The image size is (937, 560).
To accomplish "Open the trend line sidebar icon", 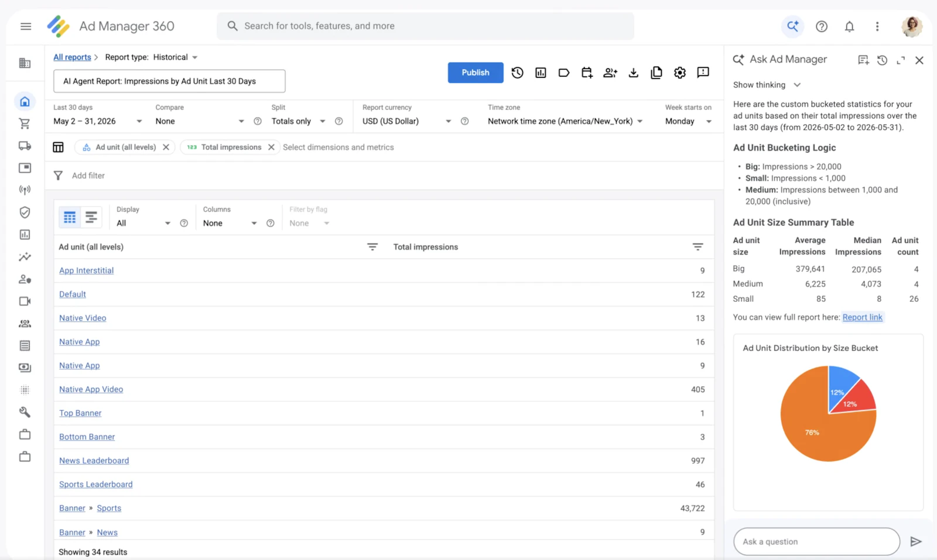I will point(25,257).
